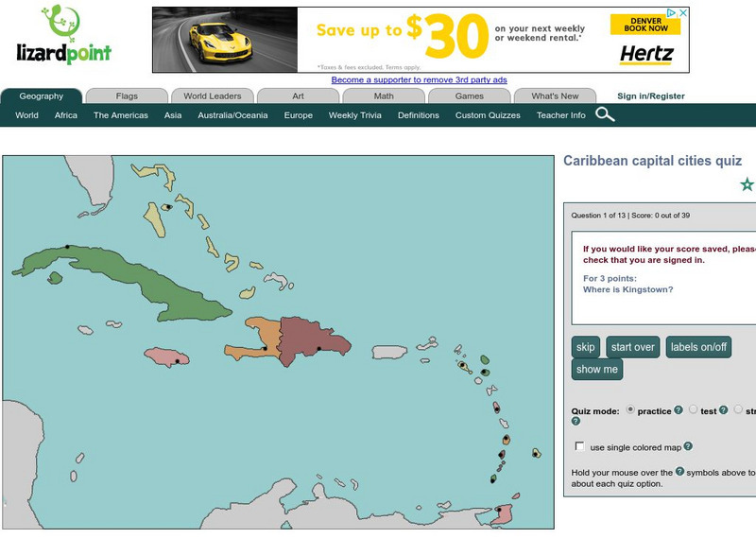Open The Americas menu item
This screenshot has height=556, width=756.
(121, 115)
